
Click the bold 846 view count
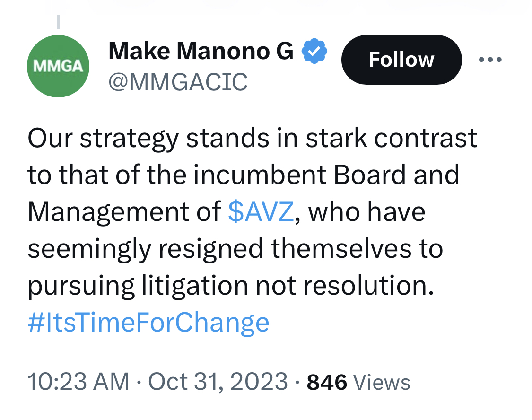(327, 382)
